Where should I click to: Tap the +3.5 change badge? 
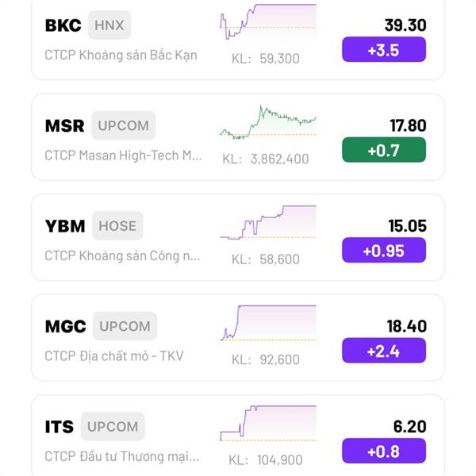[384, 49]
